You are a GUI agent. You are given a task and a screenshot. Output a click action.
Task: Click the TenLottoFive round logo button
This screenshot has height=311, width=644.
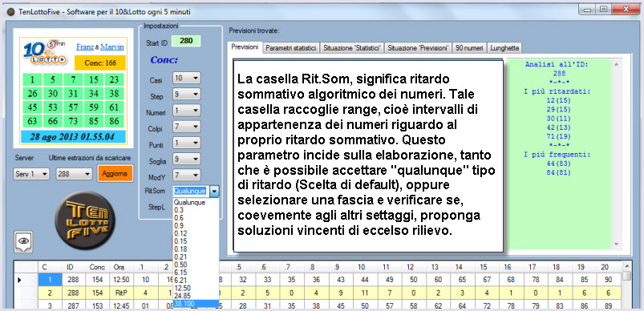(85, 220)
